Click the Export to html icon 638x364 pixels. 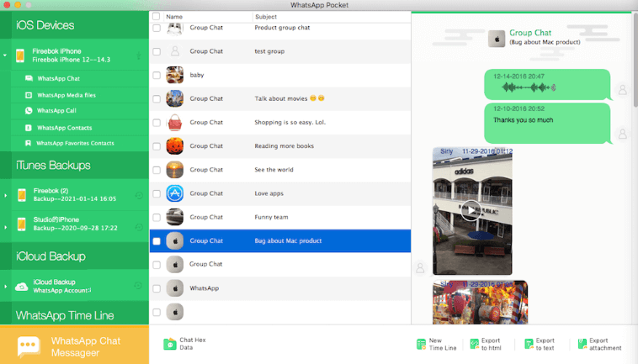[475, 344]
